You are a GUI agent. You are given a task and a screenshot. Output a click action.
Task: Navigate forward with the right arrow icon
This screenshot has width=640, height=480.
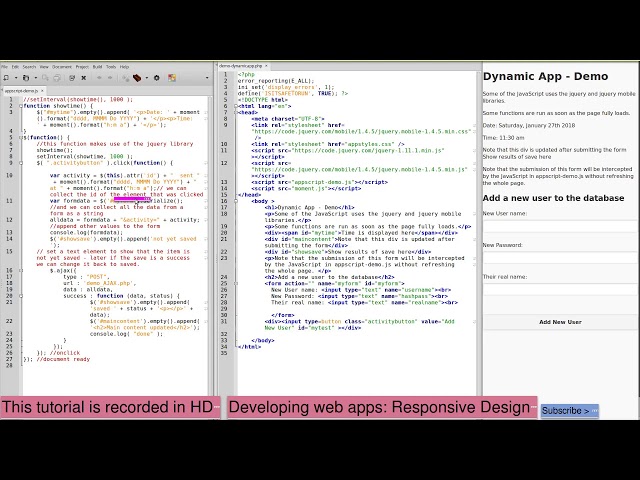pyautogui.click(x=110, y=78)
